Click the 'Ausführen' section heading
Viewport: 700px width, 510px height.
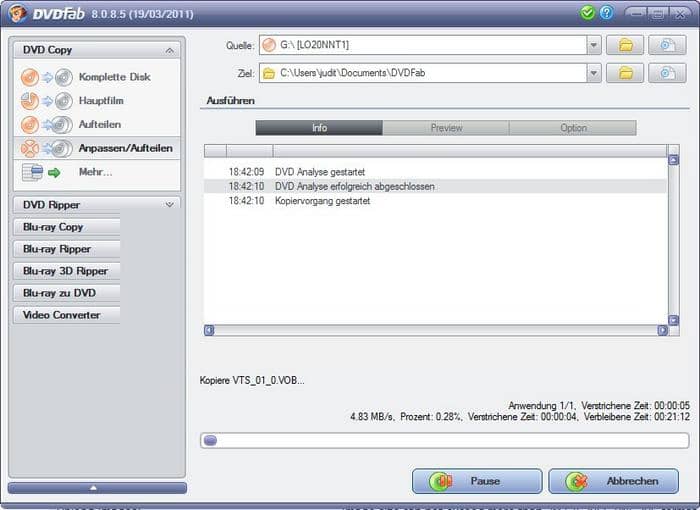click(x=230, y=100)
